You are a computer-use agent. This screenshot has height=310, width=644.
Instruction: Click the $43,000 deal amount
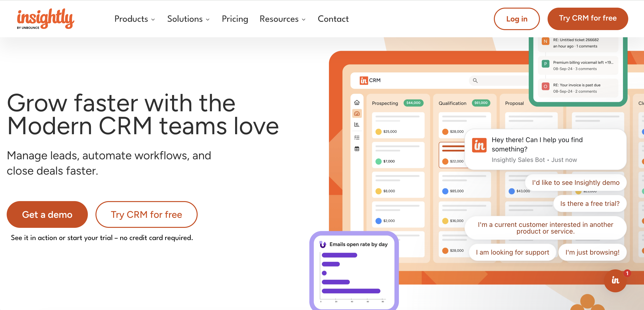point(523,191)
